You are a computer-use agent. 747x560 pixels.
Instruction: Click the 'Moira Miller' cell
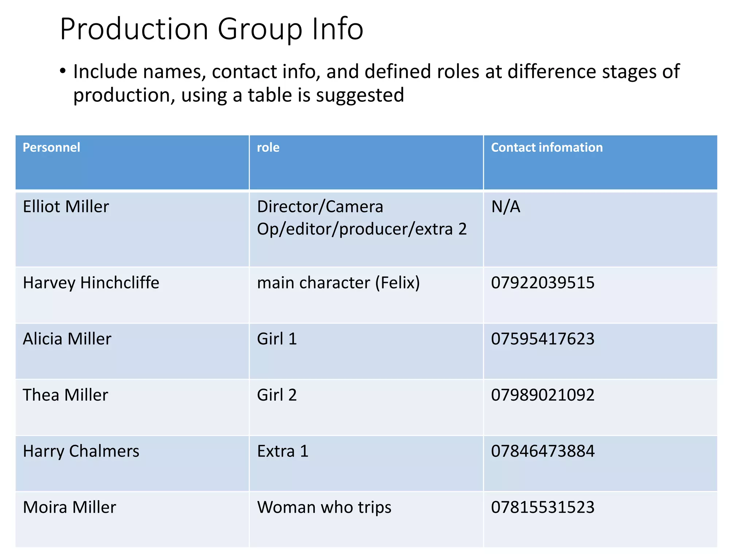(132, 520)
